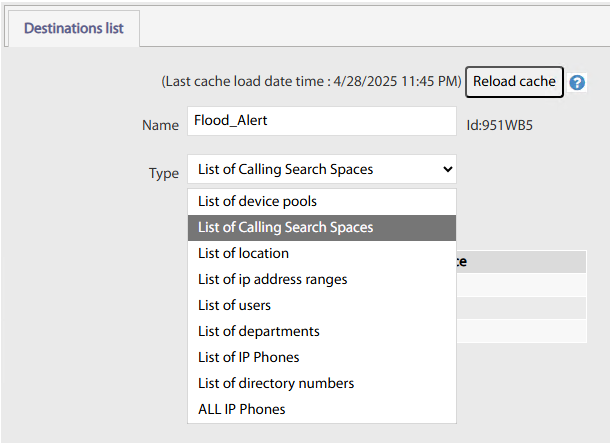Collapse the Type combo box
The height and width of the screenshot is (443, 610).
[x=321, y=169]
